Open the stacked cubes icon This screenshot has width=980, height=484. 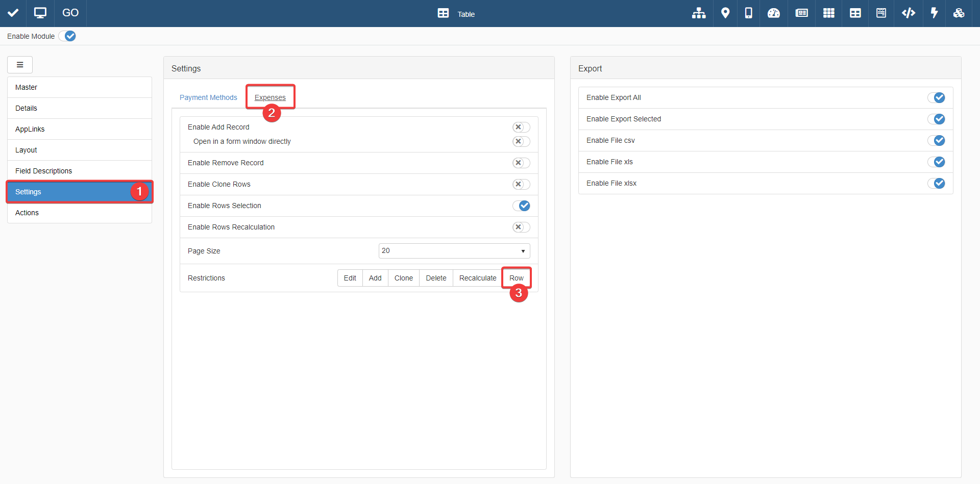pos(959,13)
